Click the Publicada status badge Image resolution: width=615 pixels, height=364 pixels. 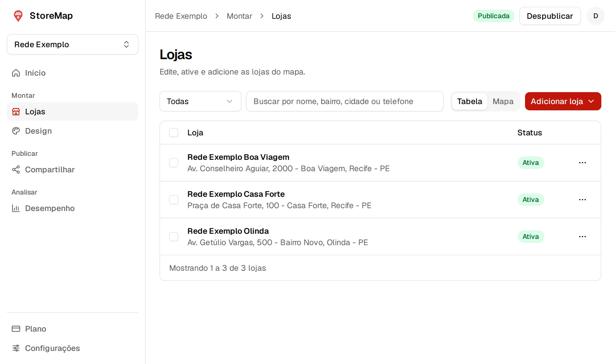(x=493, y=16)
